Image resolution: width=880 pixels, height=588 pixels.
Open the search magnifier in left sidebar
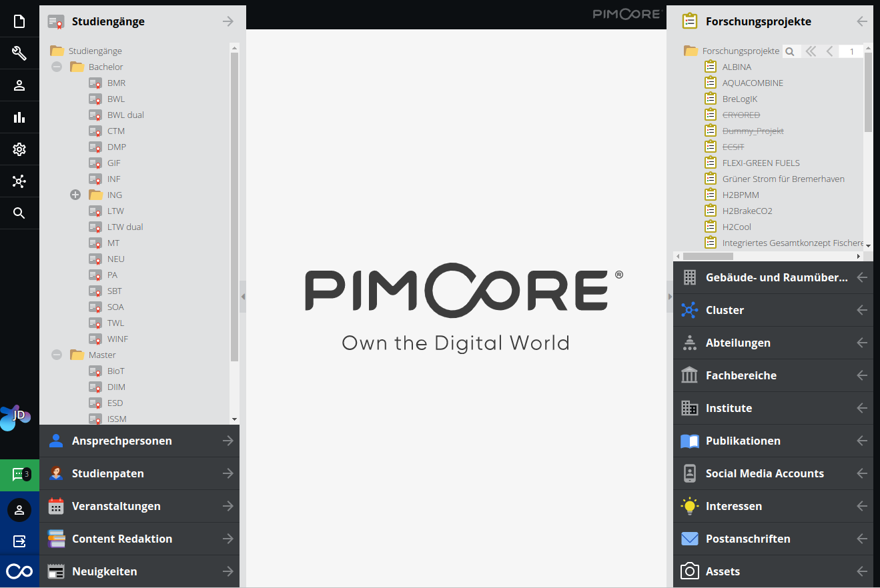[x=19, y=213]
